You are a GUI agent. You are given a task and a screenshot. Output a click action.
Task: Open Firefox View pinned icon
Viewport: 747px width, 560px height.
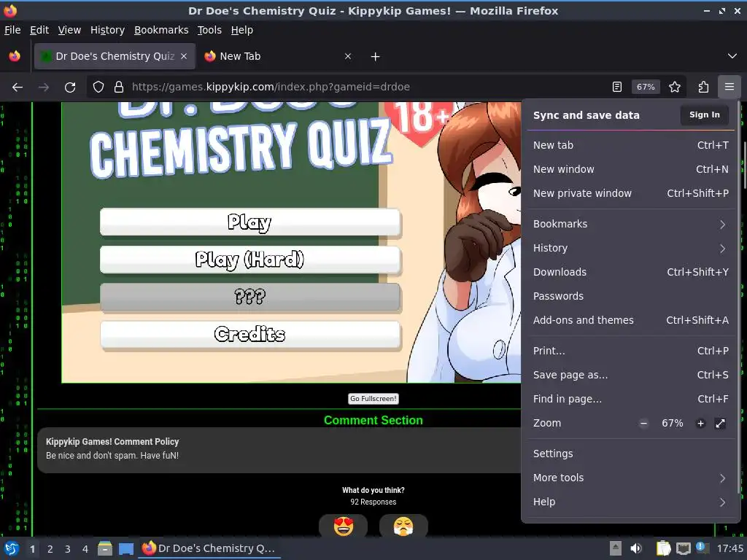point(15,57)
